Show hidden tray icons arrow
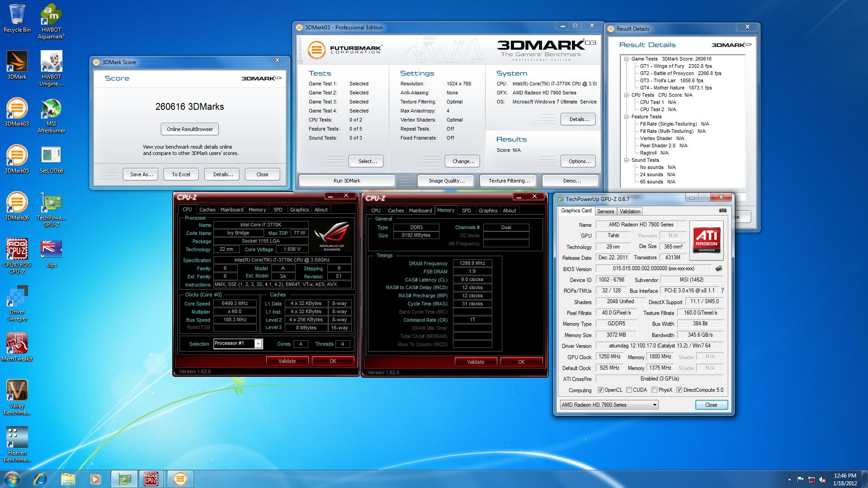The image size is (868, 488). pos(789,479)
